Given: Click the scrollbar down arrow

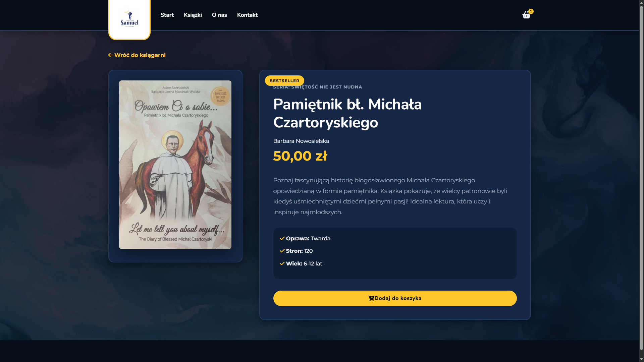Looking at the screenshot, I should coord(641,359).
